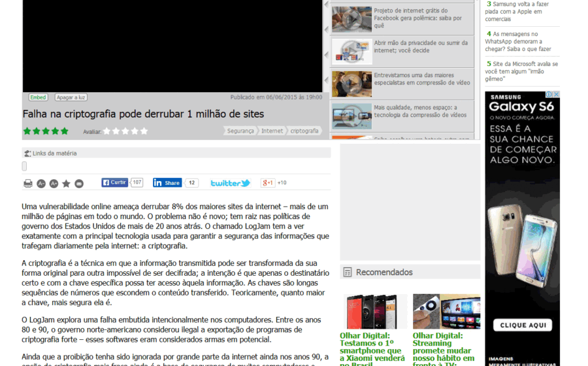Click Facebook Curtir button
Viewport: 588px width, 366px height.
click(115, 182)
